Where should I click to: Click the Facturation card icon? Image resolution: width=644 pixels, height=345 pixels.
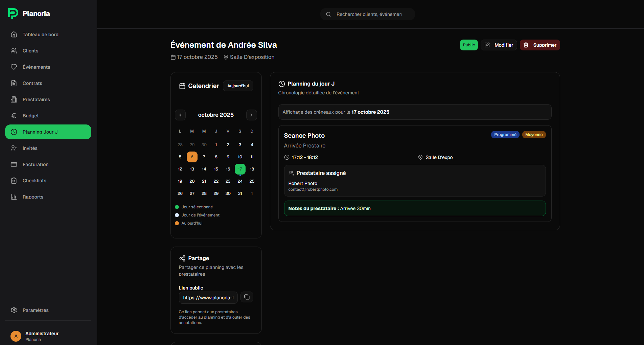coord(14,164)
